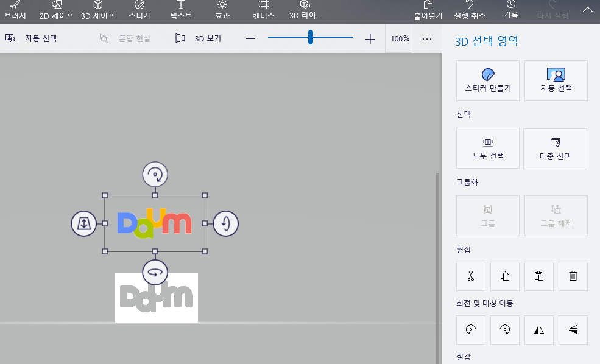Open the zoom percentage dropdown
600x364 pixels.
pyautogui.click(x=398, y=38)
